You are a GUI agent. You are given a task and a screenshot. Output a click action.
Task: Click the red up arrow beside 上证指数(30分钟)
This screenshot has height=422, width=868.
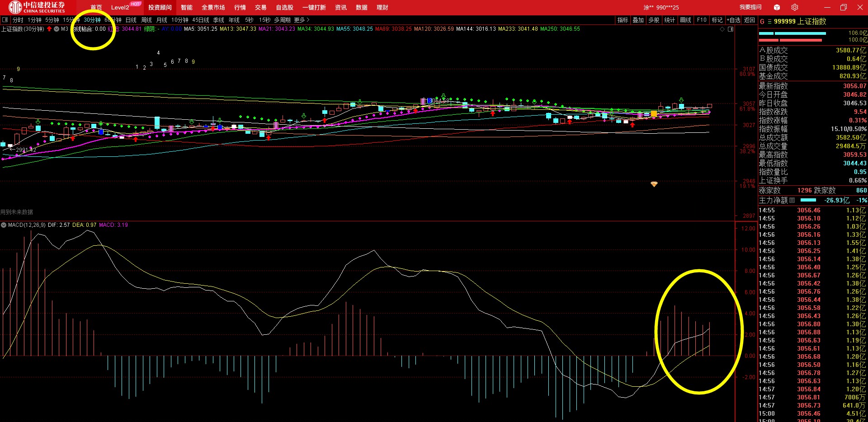point(49,29)
